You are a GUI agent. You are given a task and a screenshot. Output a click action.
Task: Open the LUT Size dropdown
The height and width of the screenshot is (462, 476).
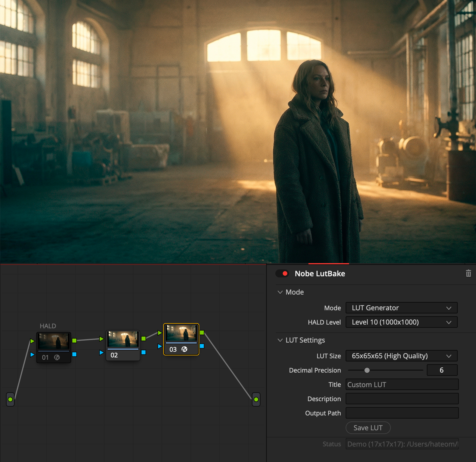pyautogui.click(x=401, y=356)
